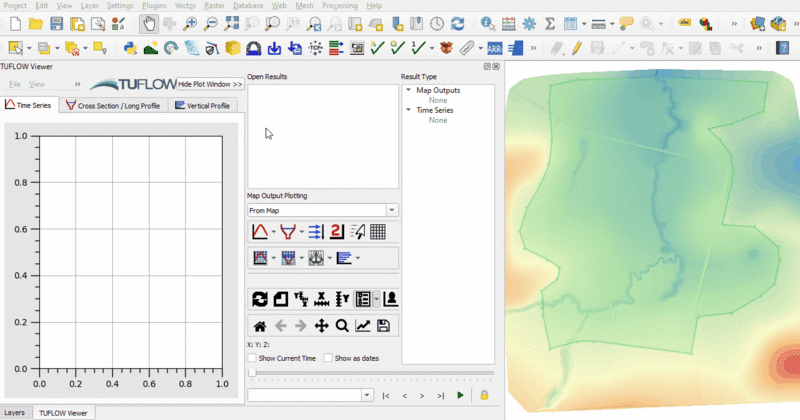
Task: Click the Hide Plot Window button
Action: (210, 85)
